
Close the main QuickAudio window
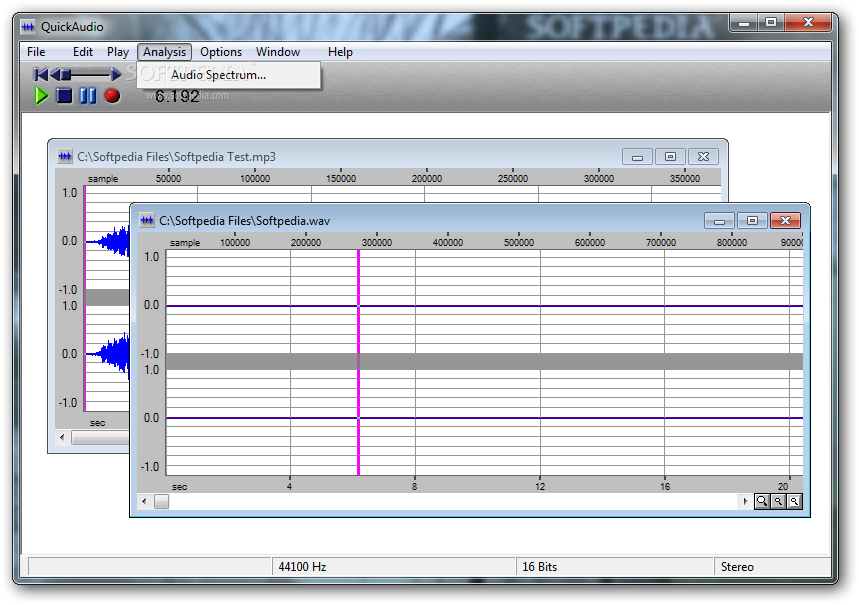pos(808,23)
